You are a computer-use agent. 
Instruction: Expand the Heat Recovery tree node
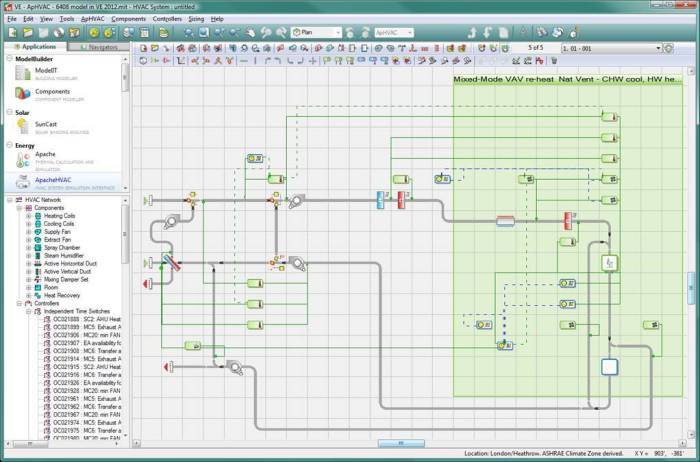29,296
